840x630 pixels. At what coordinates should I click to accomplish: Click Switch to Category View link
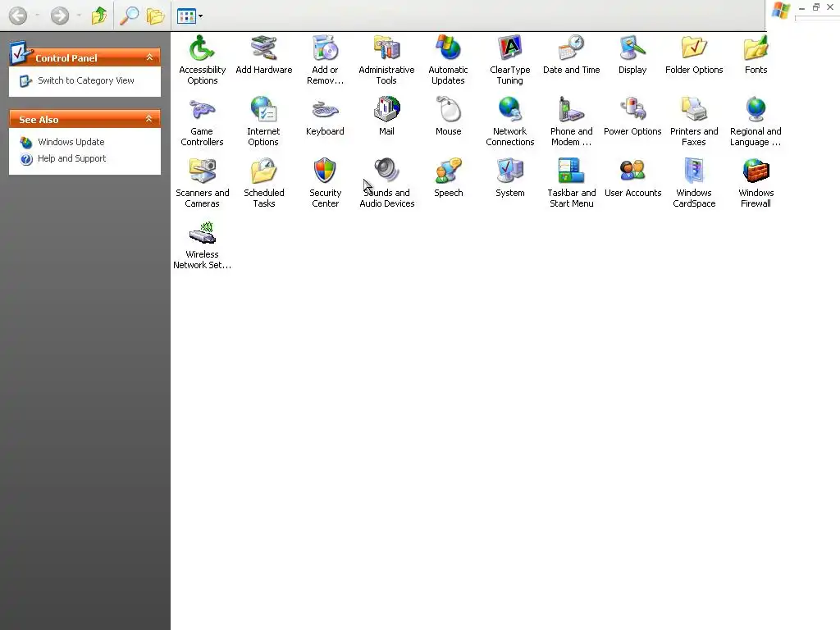[85, 80]
